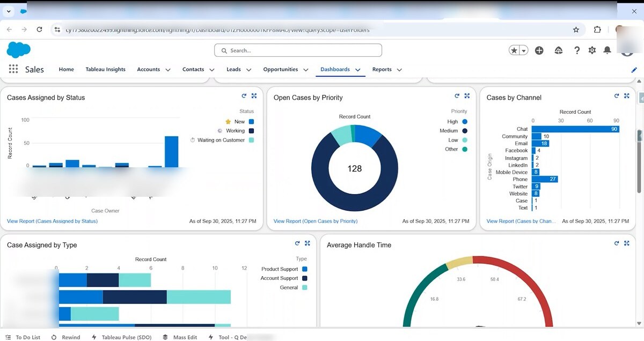
Task: Open View Report (Cases by Chan... link
Action: pyautogui.click(x=522, y=221)
